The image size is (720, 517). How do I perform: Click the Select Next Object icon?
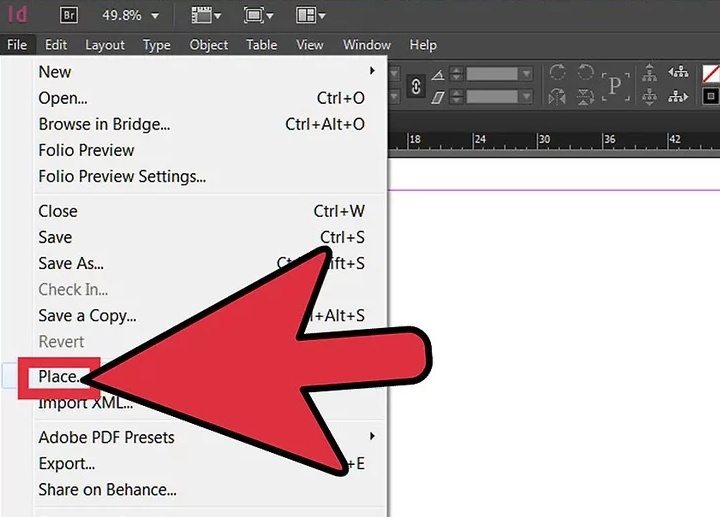[x=679, y=96]
